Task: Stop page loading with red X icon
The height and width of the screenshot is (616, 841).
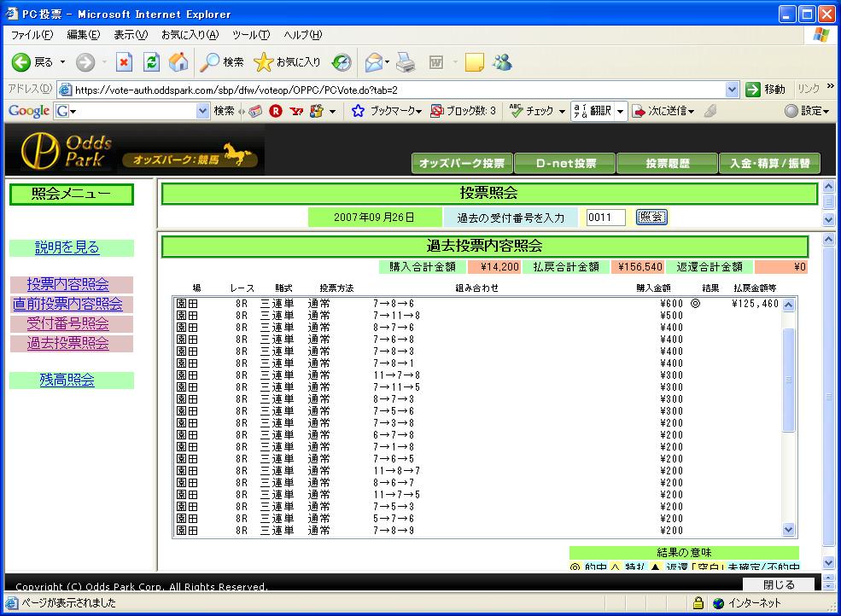Action: (124, 63)
